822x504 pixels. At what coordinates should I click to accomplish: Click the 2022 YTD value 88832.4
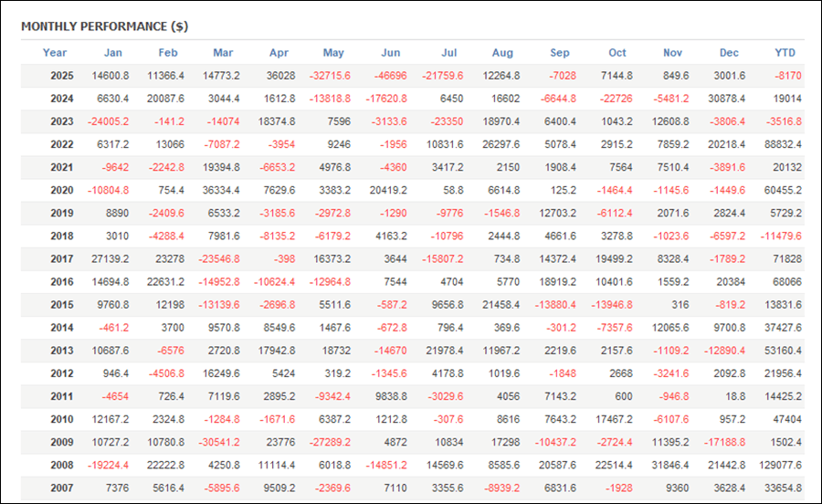point(782,144)
